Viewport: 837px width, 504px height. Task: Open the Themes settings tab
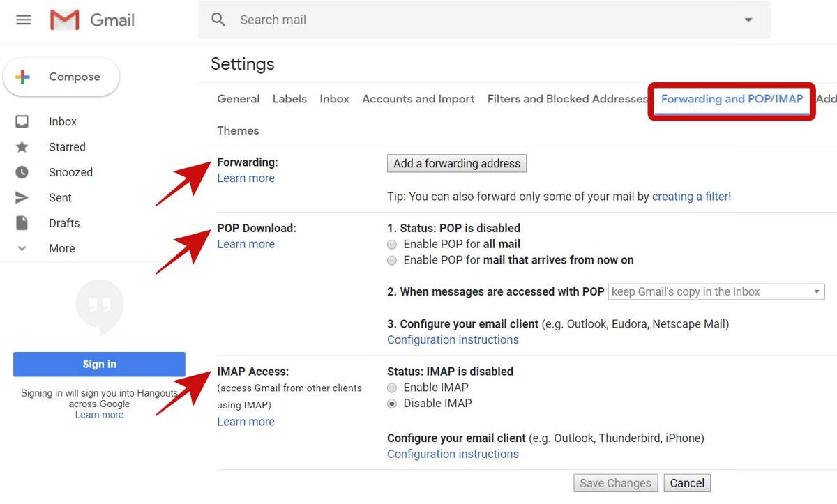tap(237, 130)
